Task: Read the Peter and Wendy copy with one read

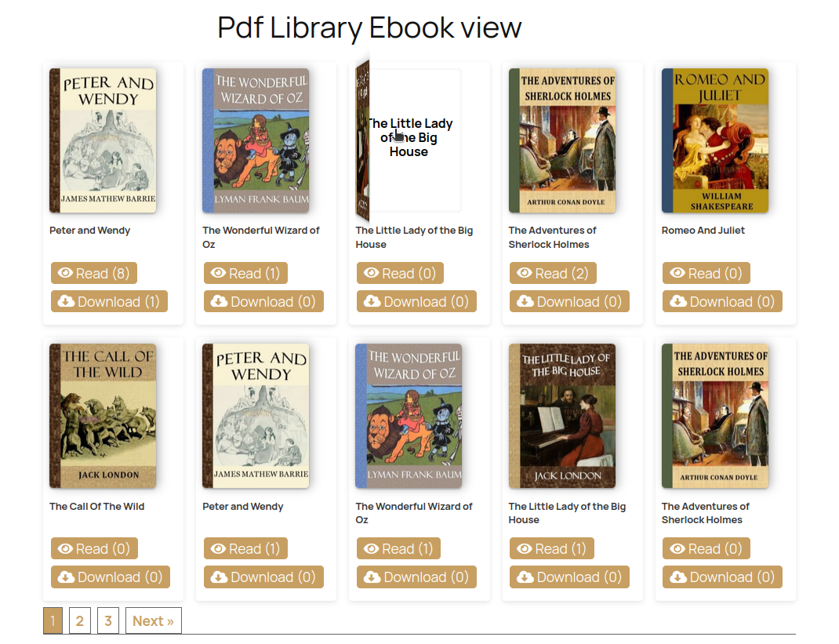Action: pos(245,549)
